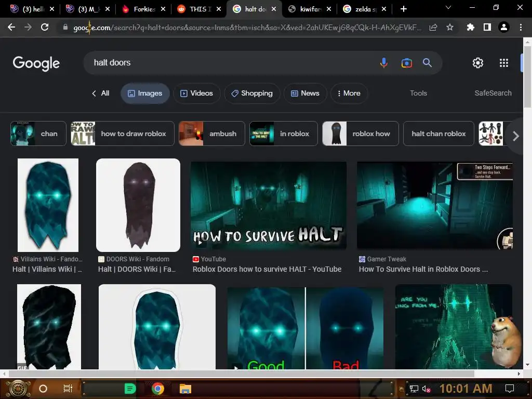Viewport: 532px width, 399px height.
Task: Open the tab search dropdown arrow
Action: 448,7
